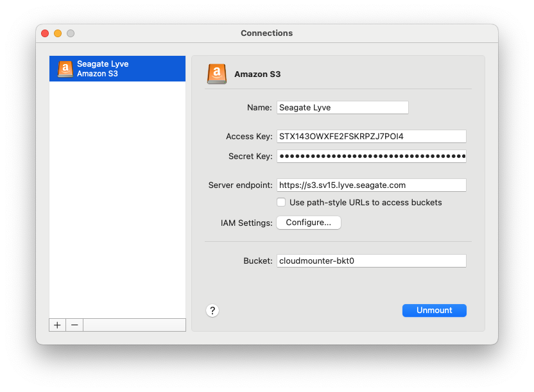Edit the Server endpoint field

372,185
